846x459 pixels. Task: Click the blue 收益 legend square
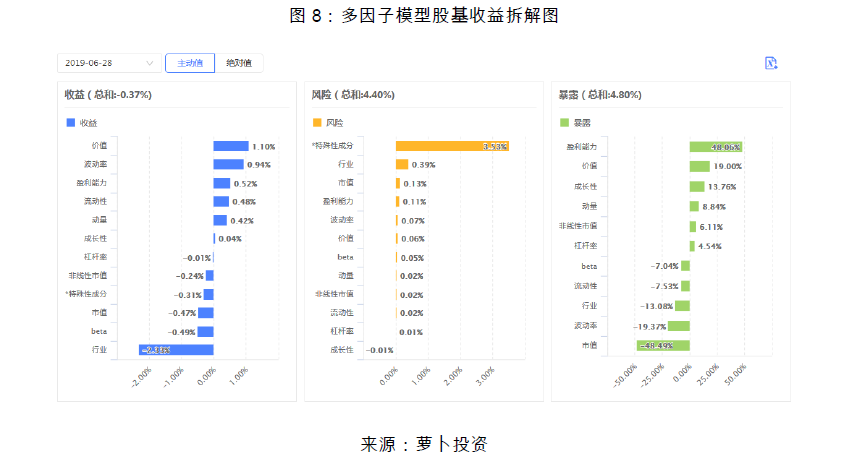point(71,122)
